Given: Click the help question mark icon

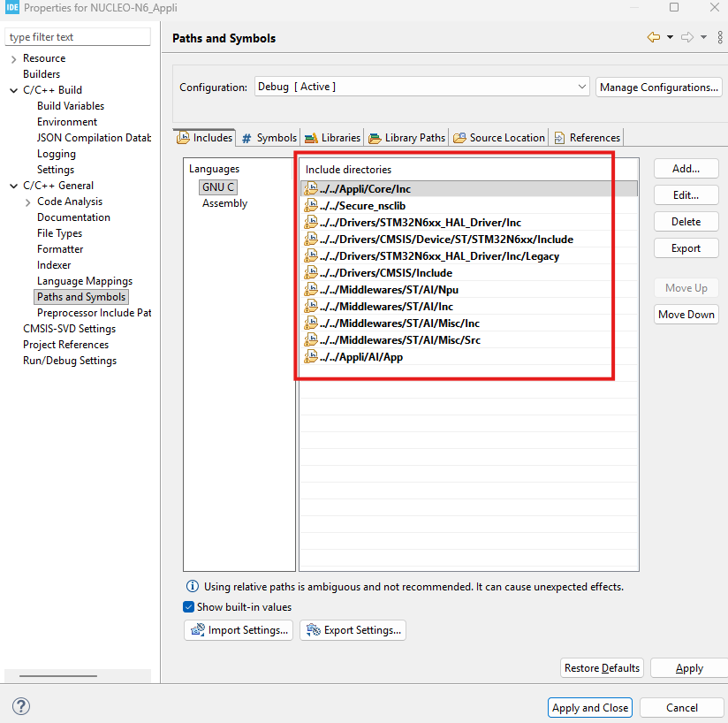Looking at the screenshot, I should [x=21, y=706].
